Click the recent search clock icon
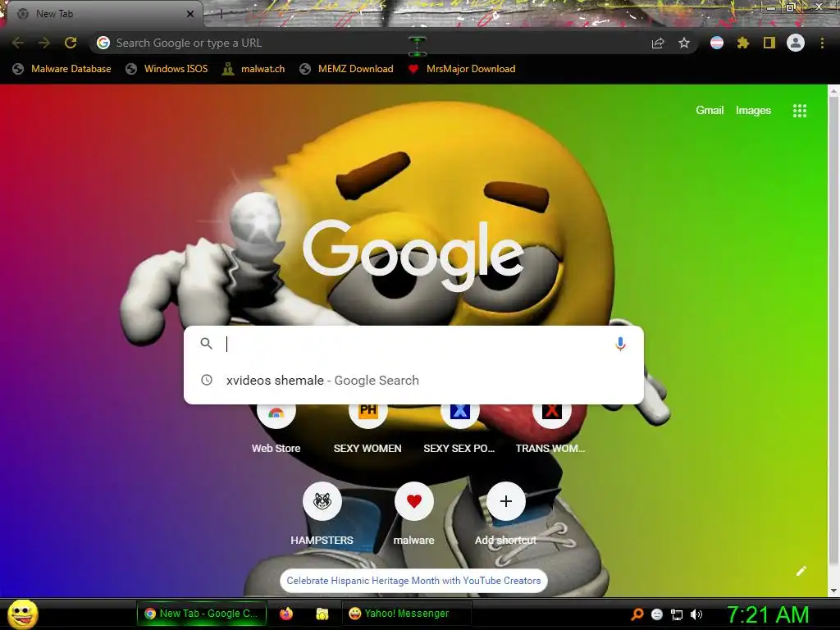The image size is (840, 630). 206,381
